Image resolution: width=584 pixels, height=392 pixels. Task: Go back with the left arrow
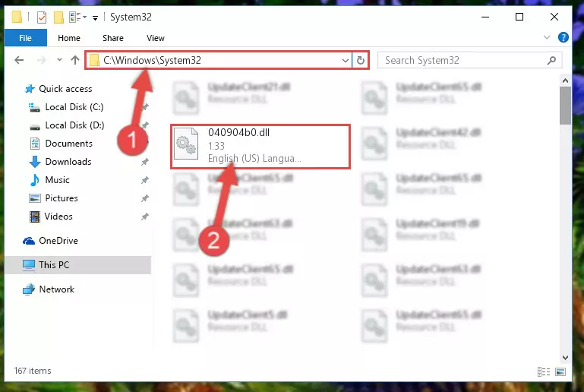(19, 60)
